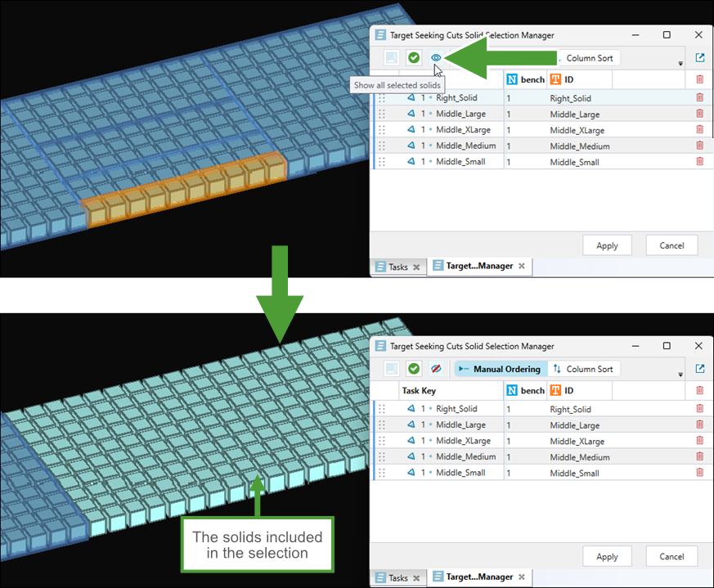Screen dimensions: 714x588
Task: Click the picture icon left of the checkmark in upper window
Action: coord(392,58)
